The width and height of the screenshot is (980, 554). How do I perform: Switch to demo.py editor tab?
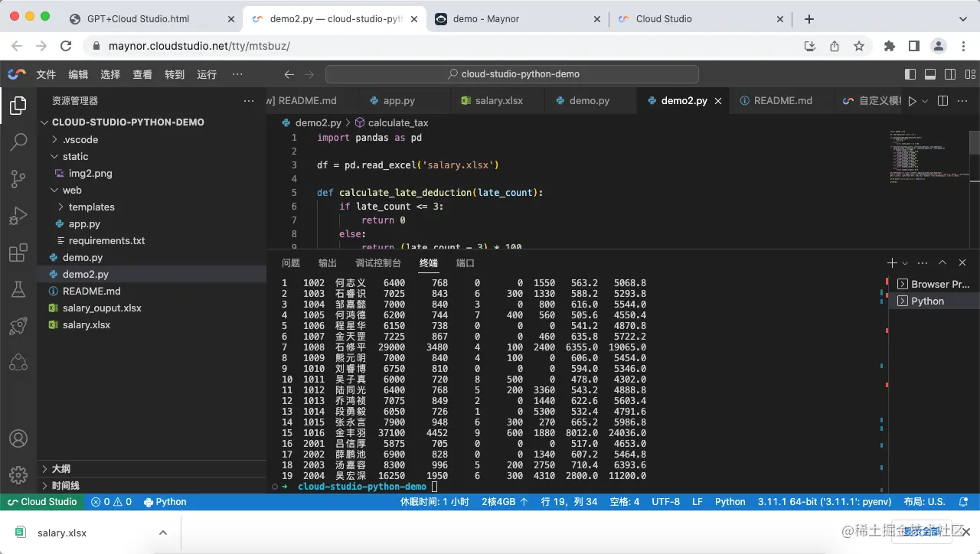click(590, 101)
